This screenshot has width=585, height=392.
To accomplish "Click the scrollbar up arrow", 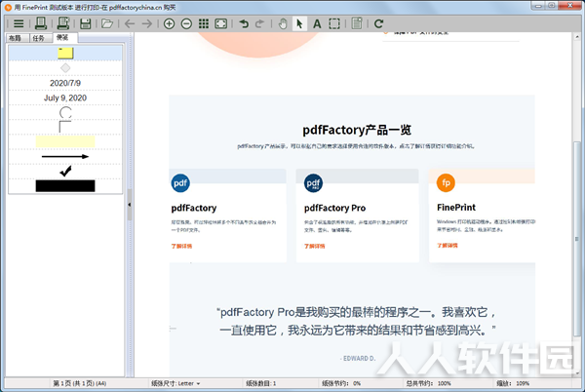I will point(577,37).
